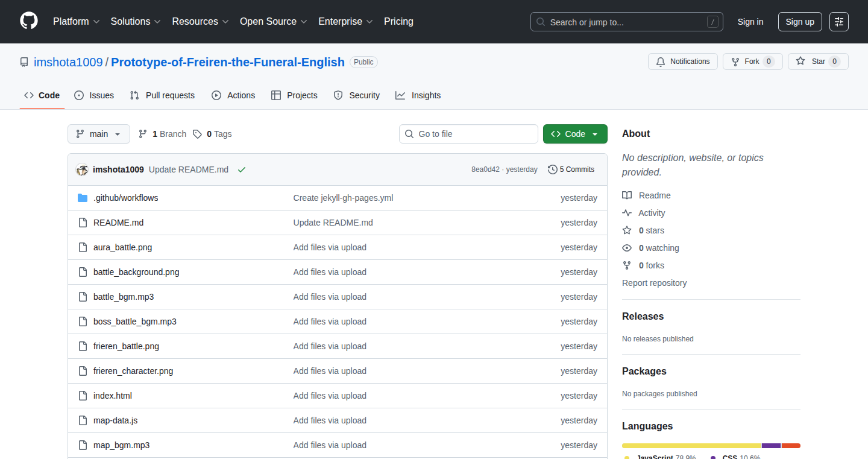Expand the Enterprise menu
The image size is (868, 459).
tap(345, 21)
